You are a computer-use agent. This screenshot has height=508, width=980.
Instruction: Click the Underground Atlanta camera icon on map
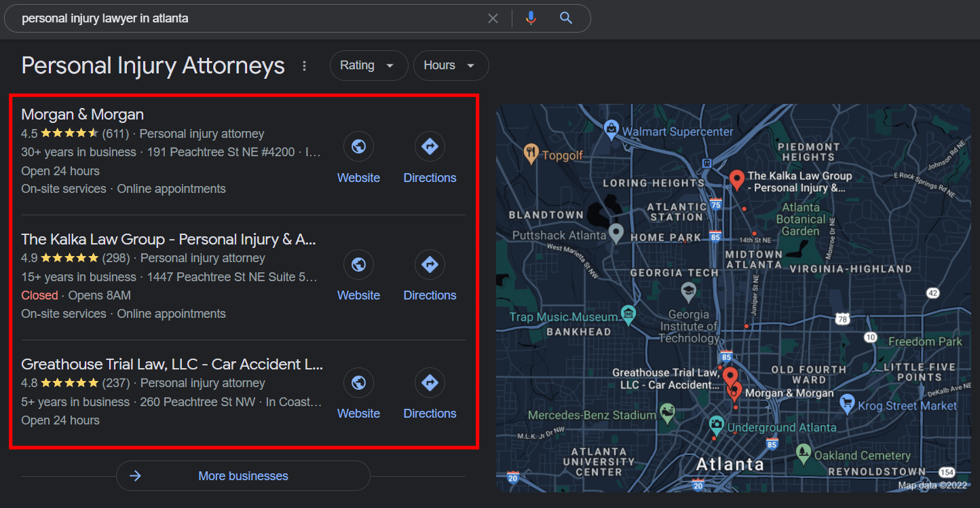point(716,425)
